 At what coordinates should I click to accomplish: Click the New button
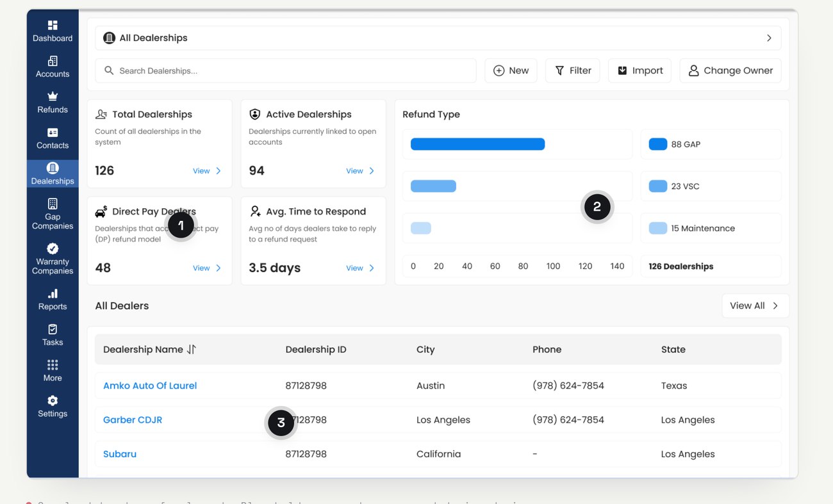tap(511, 70)
